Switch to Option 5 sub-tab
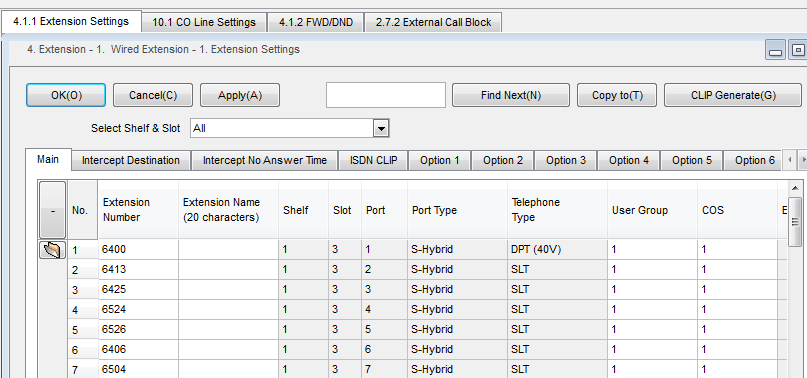 click(x=692, y=160)
